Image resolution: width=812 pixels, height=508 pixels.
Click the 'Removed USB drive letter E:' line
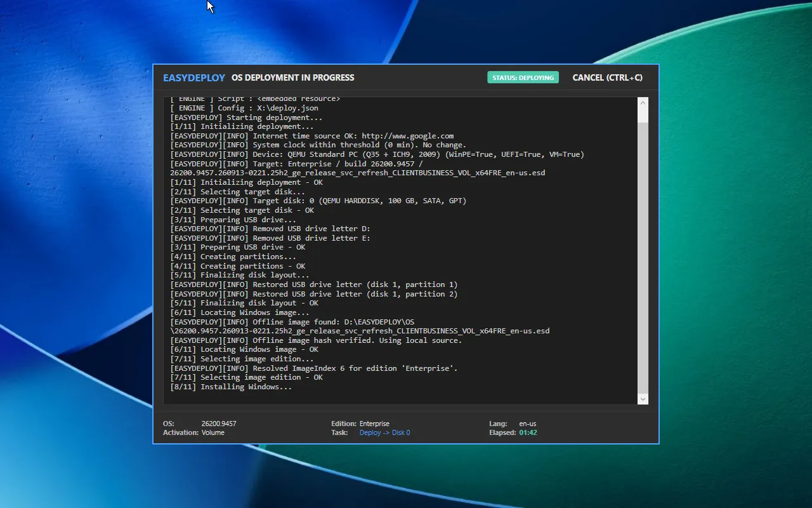pyautogui.click(x=270, y=238)
